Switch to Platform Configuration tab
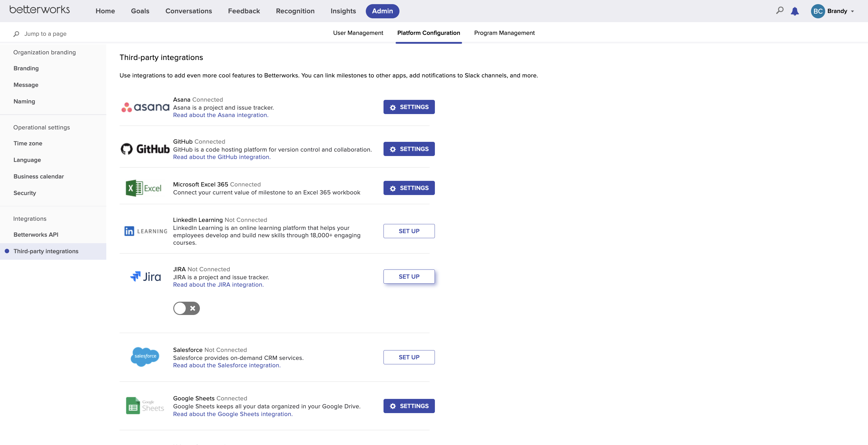868x445 pixels. click(x=429, y=33)
